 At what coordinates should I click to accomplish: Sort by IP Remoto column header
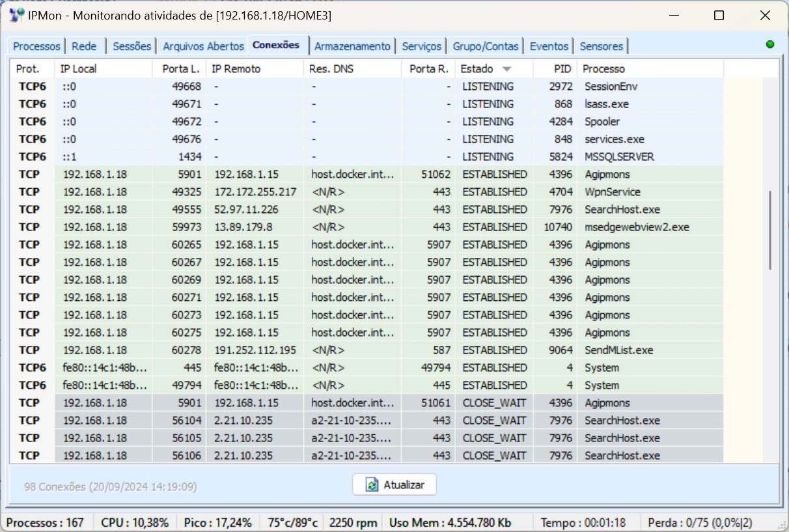pyautogui.click(x=255, y=68)
